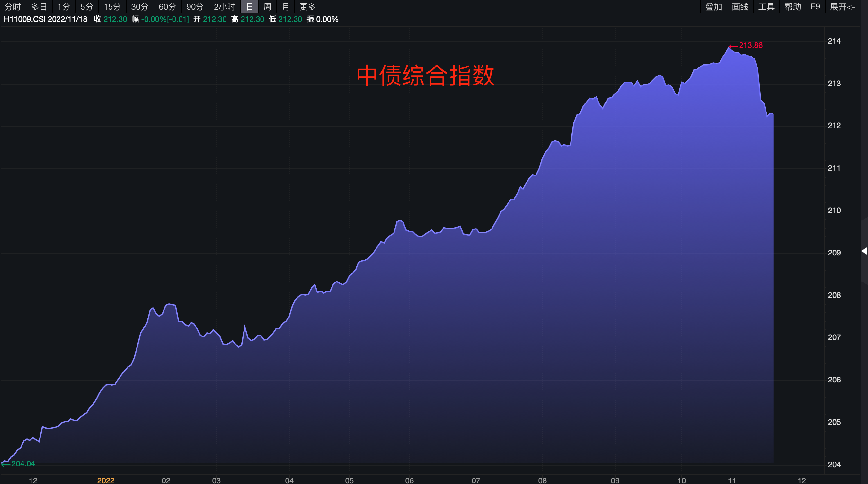Choose the 2小时 two-hour timeframe

click(224, 6)
